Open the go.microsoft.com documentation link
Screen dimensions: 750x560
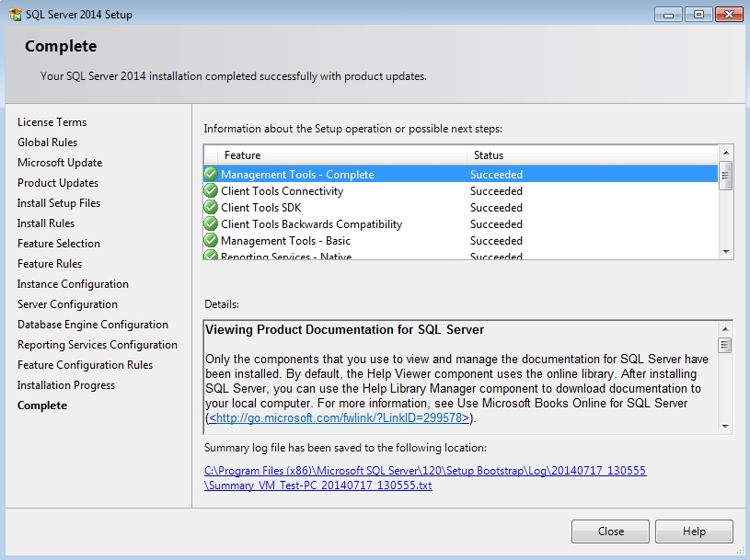pos(340,417)
